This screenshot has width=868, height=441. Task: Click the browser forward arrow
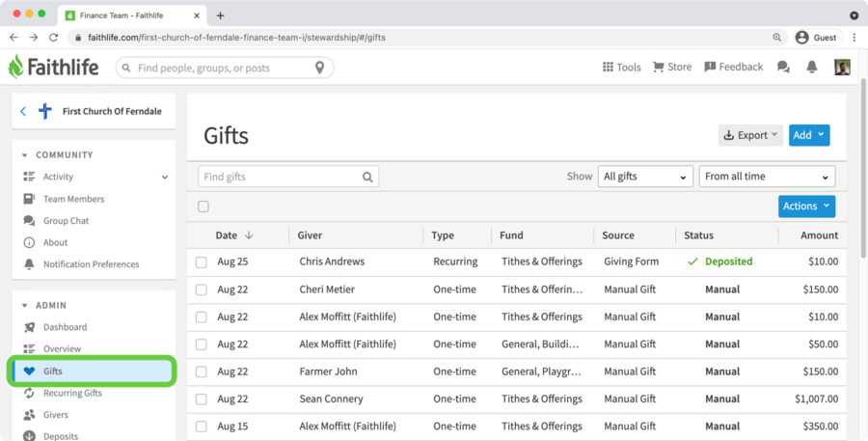coord(34,37)
